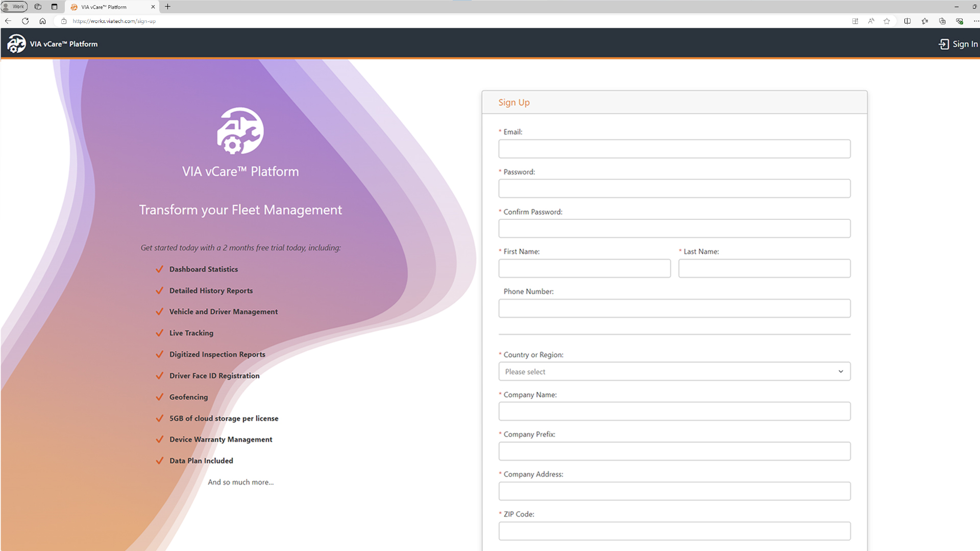Viewport: 980px width, 551px height.
Task: Open the split screen icon
Action: 907,21
